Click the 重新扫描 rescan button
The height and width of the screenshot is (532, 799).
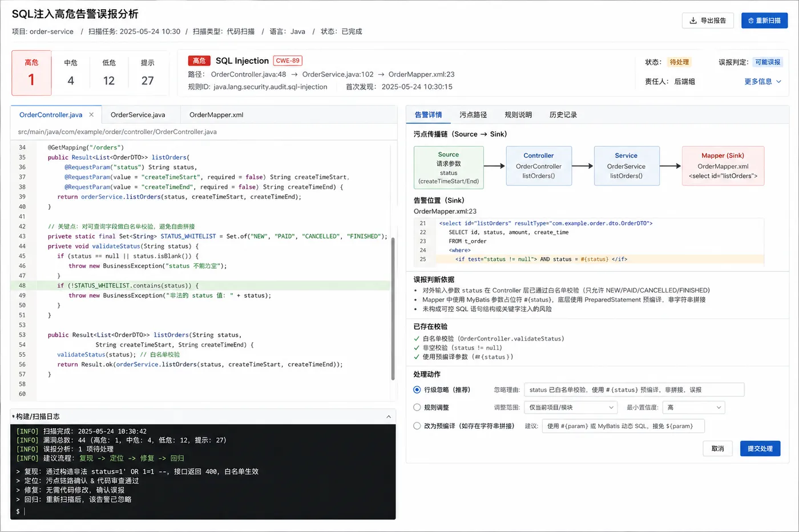[764, 21]
